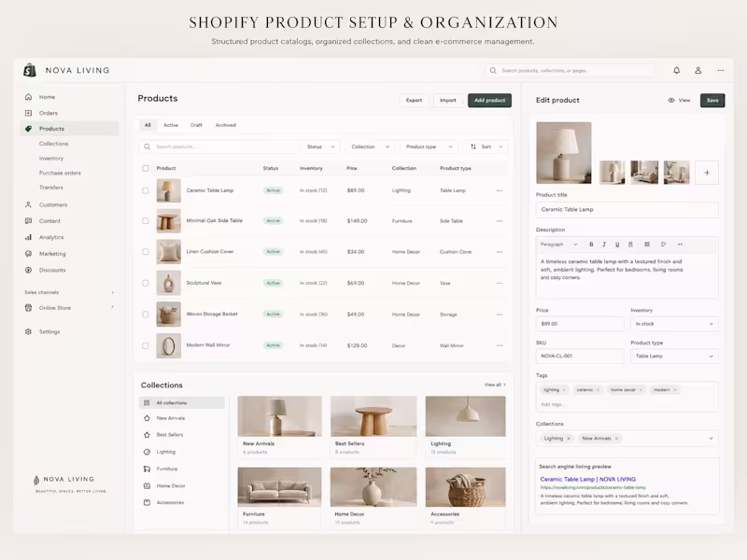
Task: Open the Orders icon in the sidebar
Action: 29,113
